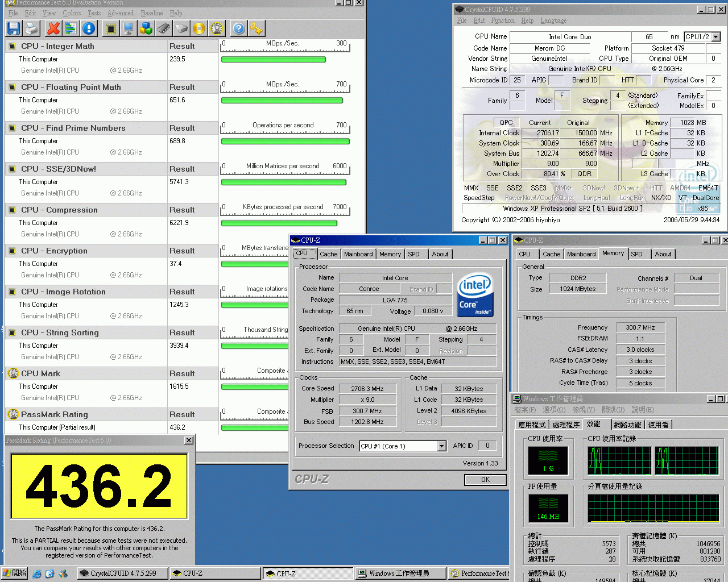Click the Windows 開始 taskbar button
This screenshot has height=582, width=728.
pyautogui.click(x=14, y=573)
